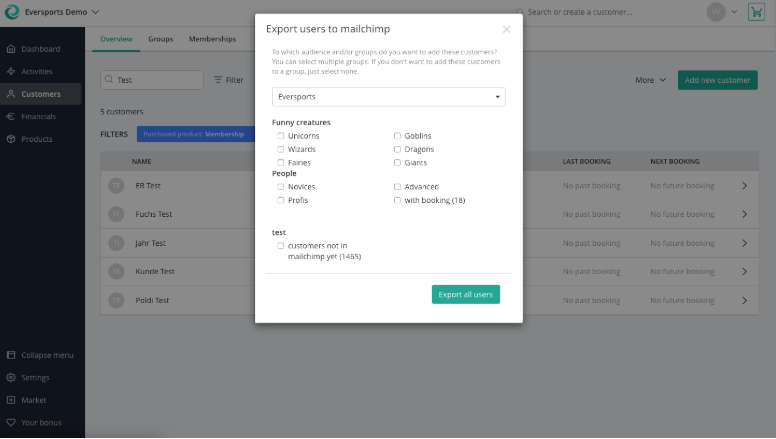Viewport: 776px width, 439px height.
Task: Open the shopping cart icon
Action: (756, 12)
